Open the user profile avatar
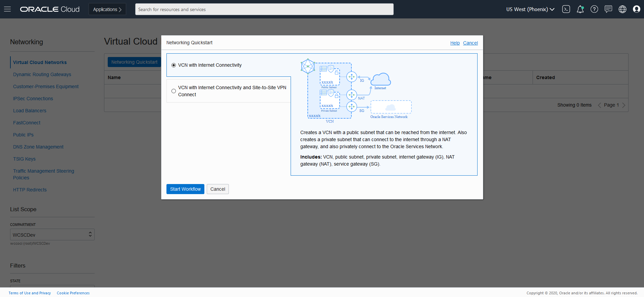This screenshot has width=644, height=297. click(636, 9)
